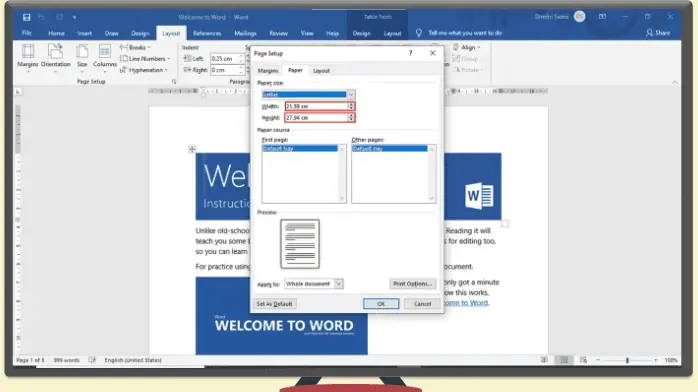The image size is (698, 392).
Task: Switch to the View ribbon tab
Action: click(307, 33)
